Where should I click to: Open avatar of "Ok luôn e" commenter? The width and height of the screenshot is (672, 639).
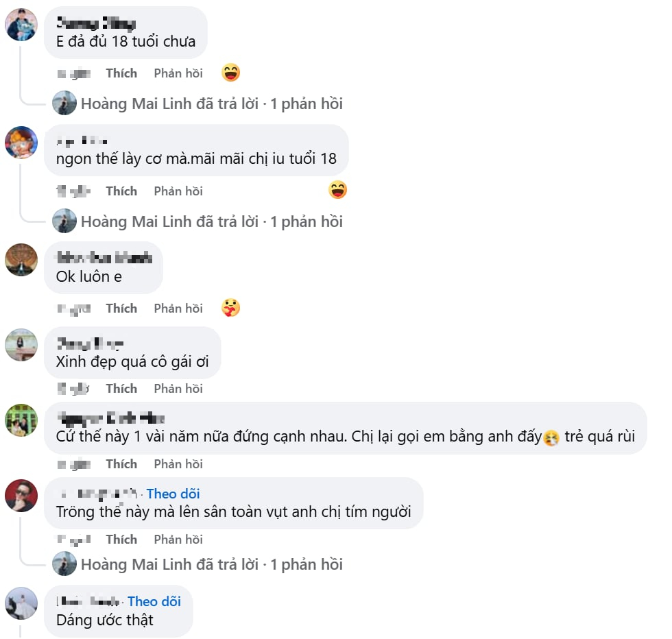point(21,260)
